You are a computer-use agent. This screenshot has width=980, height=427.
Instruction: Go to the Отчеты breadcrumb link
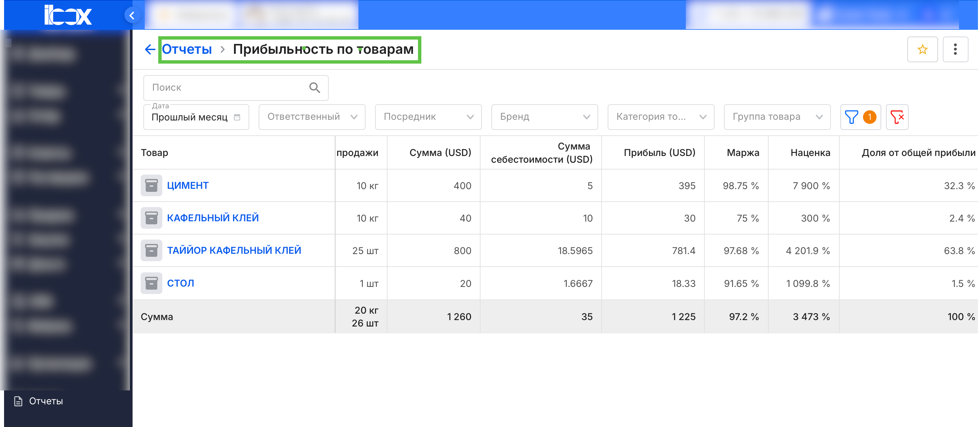click(x=187, y=49)
